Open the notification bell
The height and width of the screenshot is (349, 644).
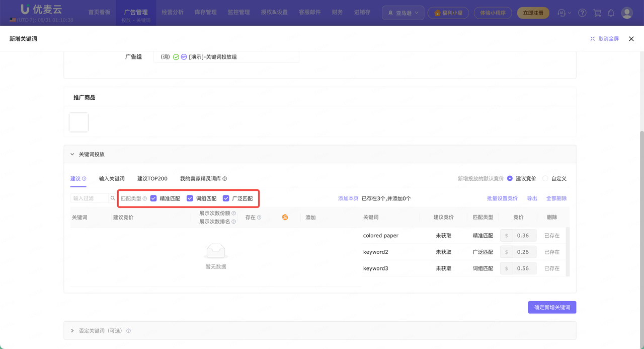(611, 13)
